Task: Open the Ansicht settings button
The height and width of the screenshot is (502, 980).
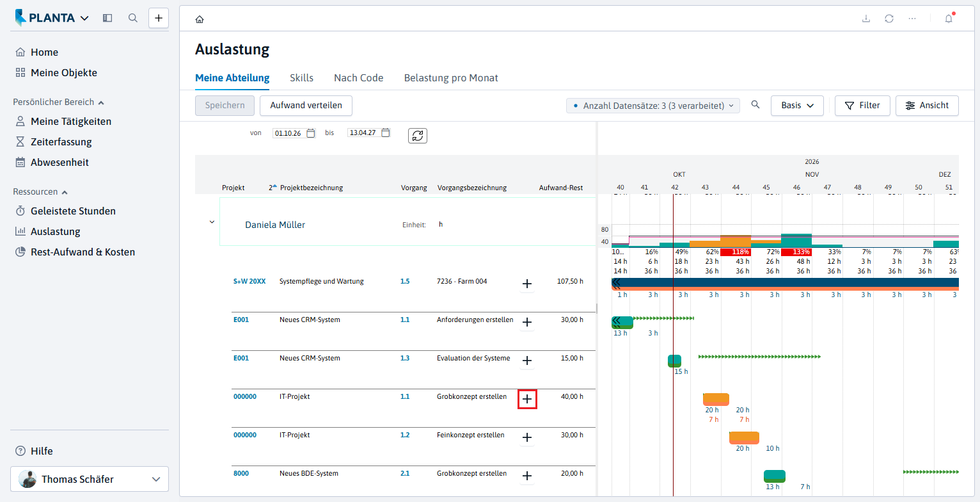Action: coord(927,106)
